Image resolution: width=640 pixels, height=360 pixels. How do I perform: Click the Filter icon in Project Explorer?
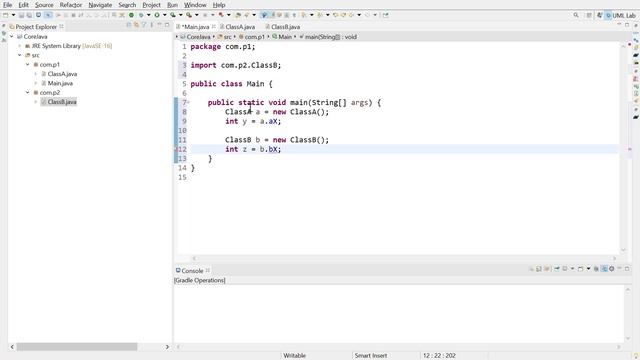click(x=144, y=25)
